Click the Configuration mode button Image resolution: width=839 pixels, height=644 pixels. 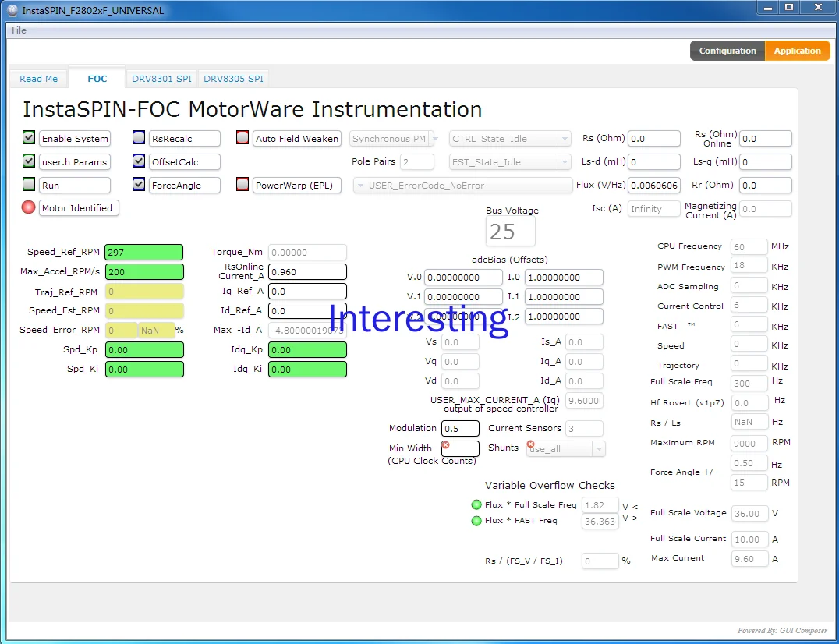click(727, 50)
